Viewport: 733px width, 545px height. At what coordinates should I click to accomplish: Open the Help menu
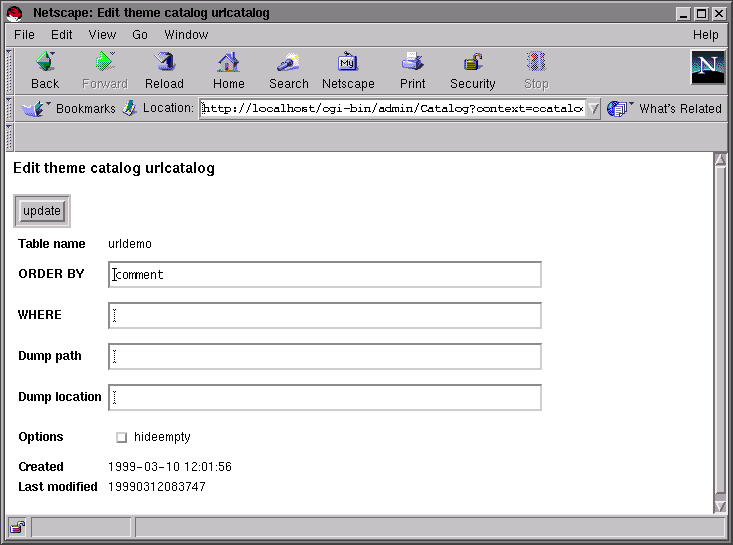(x=705, y=35)
